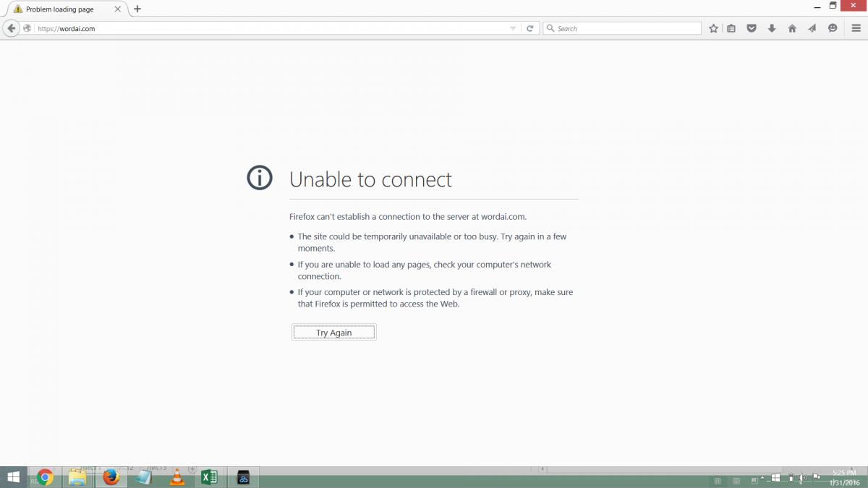The width and height of the screenshot is (868, 488).
Task: Save page to Pocket icon
Action: tap(752, 28)
